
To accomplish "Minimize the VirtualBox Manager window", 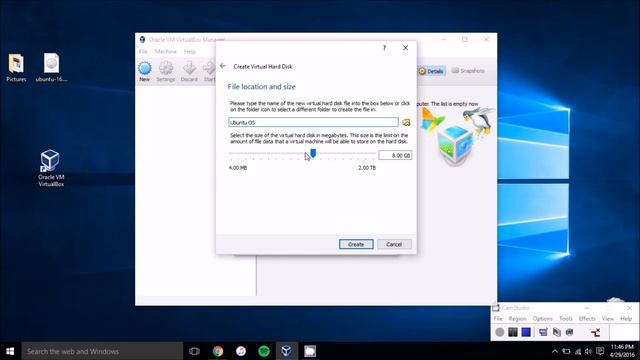I will [444, 40].
